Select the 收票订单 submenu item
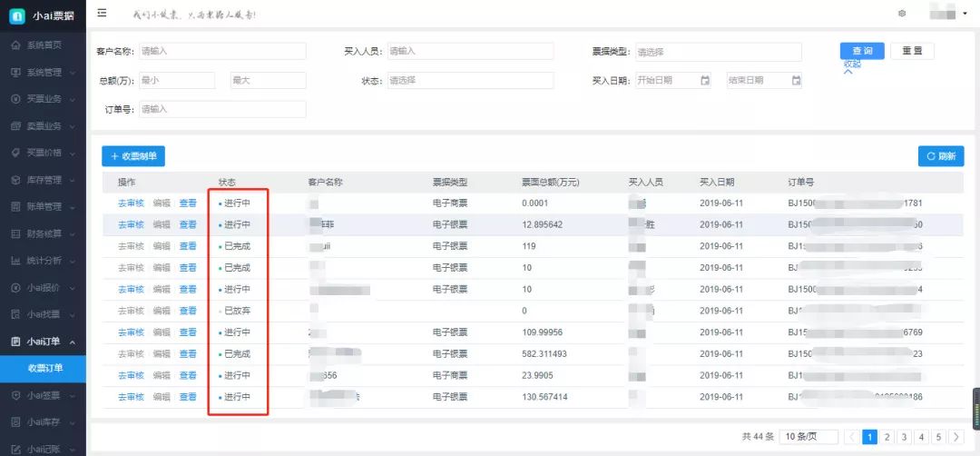Viewport: 980px width, 456px height. coord(44,369)
